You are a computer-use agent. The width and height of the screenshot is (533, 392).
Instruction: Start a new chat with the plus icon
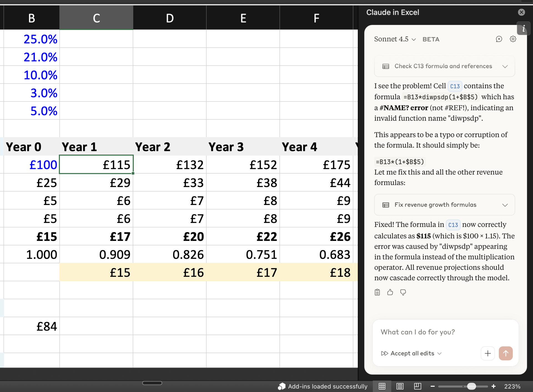point(487,353)
